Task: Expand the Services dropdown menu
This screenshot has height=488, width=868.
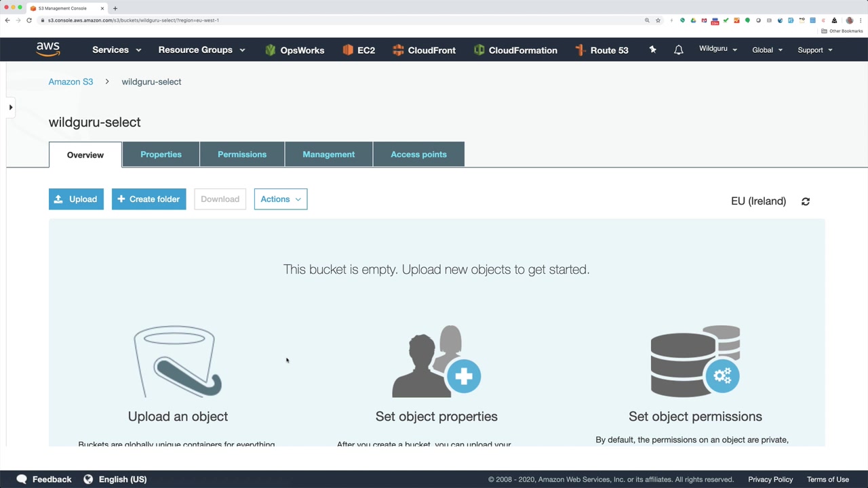Action: (x=117, y=50)
